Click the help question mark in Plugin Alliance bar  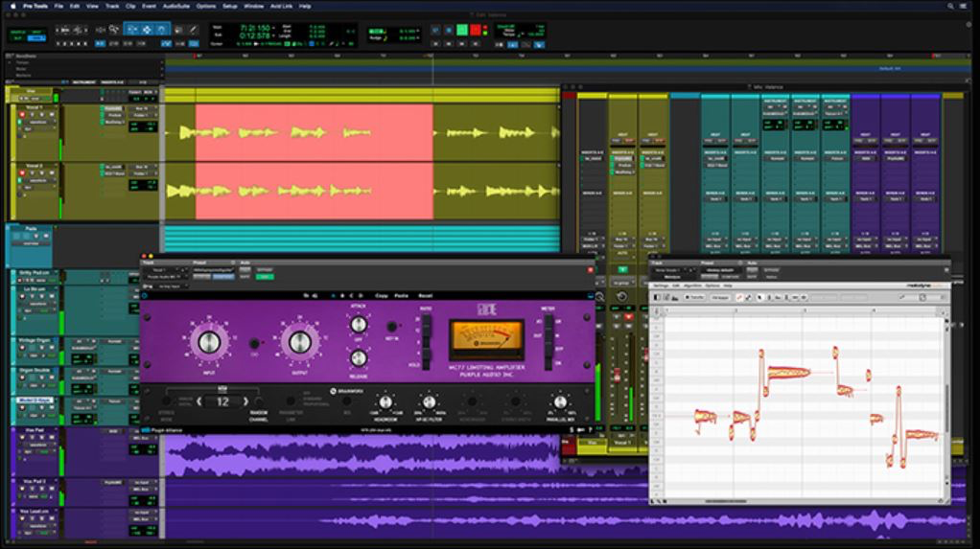point(590,429)
